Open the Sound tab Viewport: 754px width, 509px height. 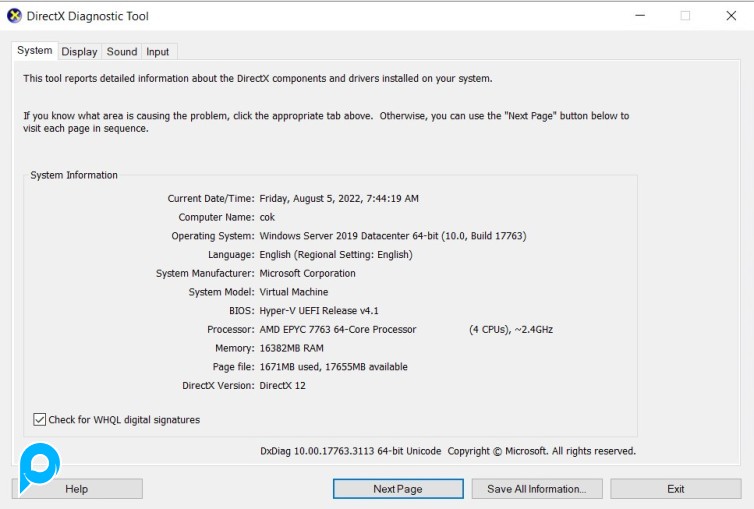point(122,52)
